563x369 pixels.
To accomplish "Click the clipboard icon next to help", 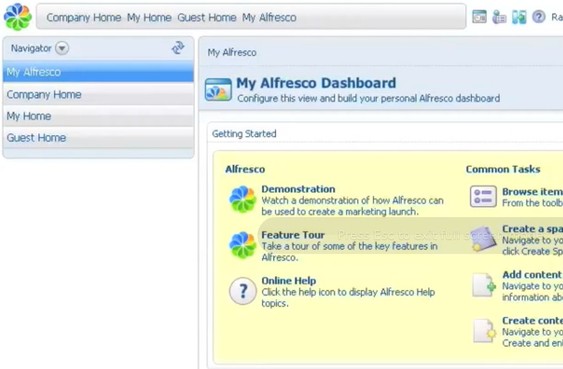I will click(519, 17).
